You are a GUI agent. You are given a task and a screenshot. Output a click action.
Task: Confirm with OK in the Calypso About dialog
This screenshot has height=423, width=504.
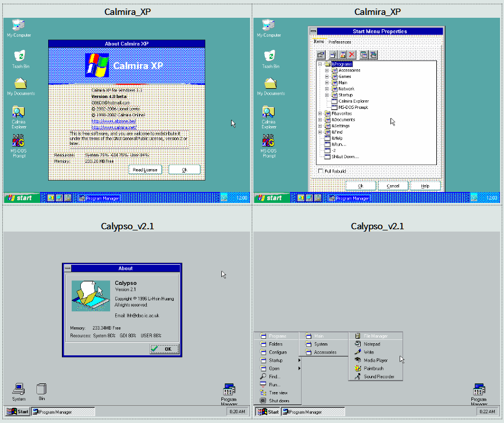pos(164,349)
